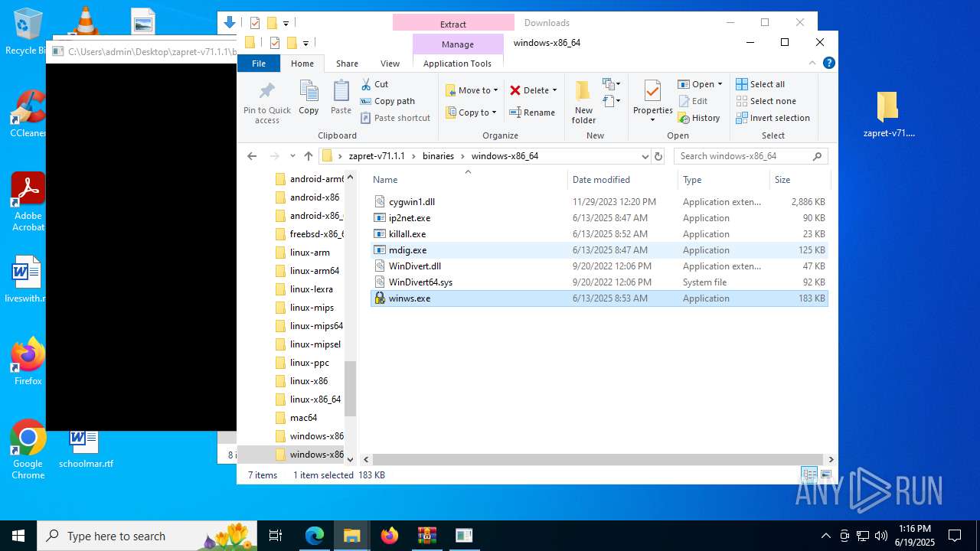Screen dimensions: 980x551
Task: Select the WinDivert64.sys file
Action: (599, 282)
